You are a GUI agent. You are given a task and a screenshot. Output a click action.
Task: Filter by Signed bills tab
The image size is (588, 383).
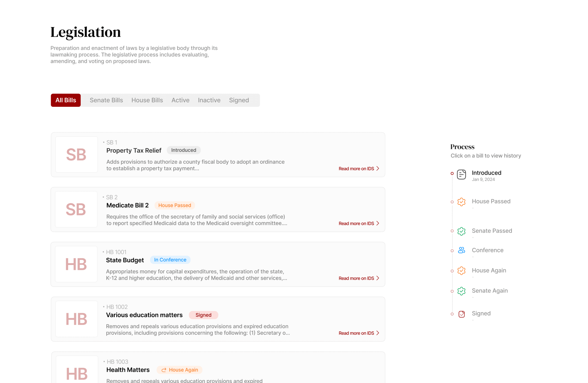pos(239,100)
